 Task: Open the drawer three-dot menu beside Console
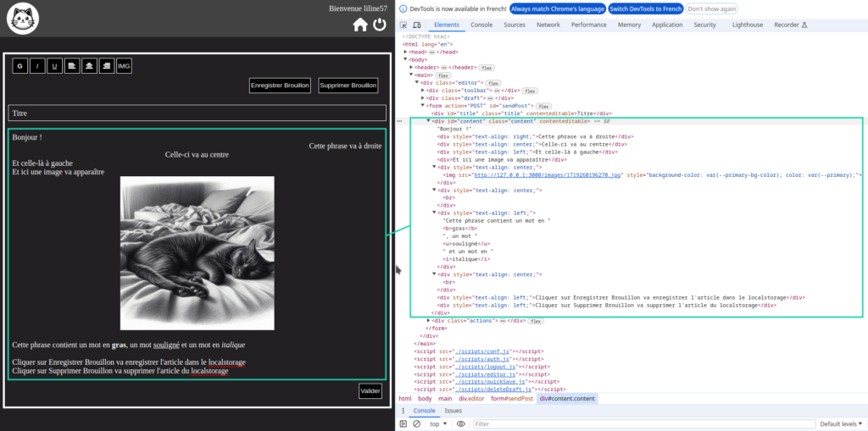[403, 411]
